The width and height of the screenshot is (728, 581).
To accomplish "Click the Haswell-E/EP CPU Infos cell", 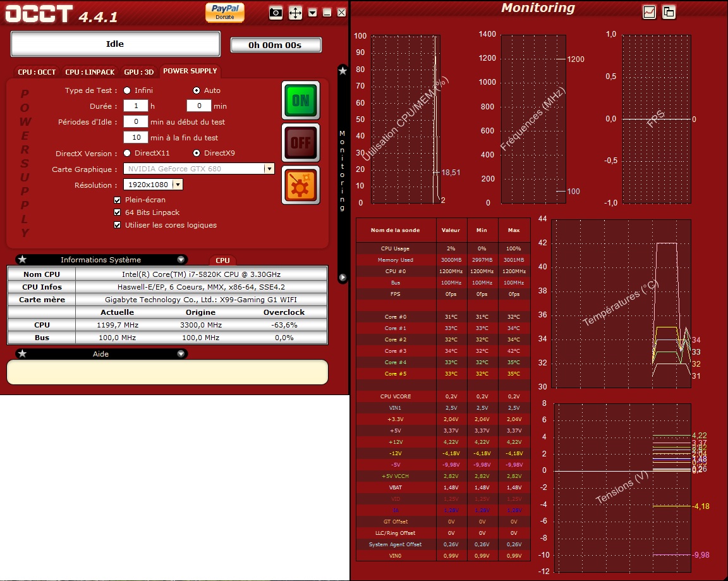I will pyautogui.click(x=201, y=287).
